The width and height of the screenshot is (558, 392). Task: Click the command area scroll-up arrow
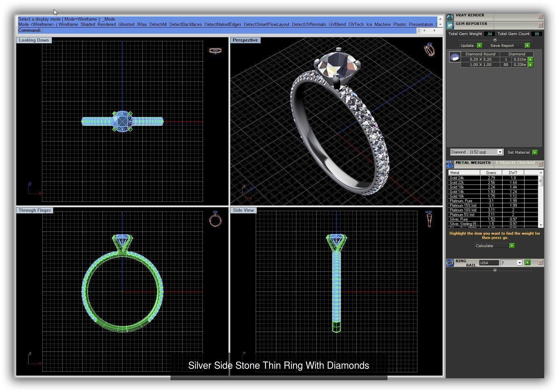click(x=440, y=19)
